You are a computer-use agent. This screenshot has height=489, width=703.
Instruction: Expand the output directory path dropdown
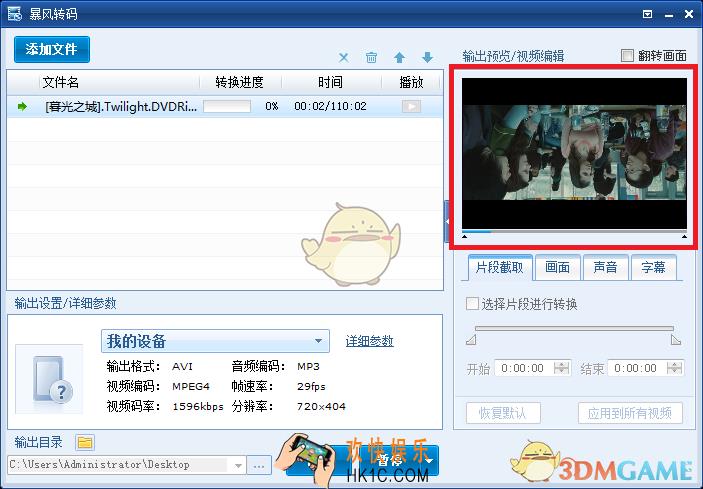coord(239,465)
